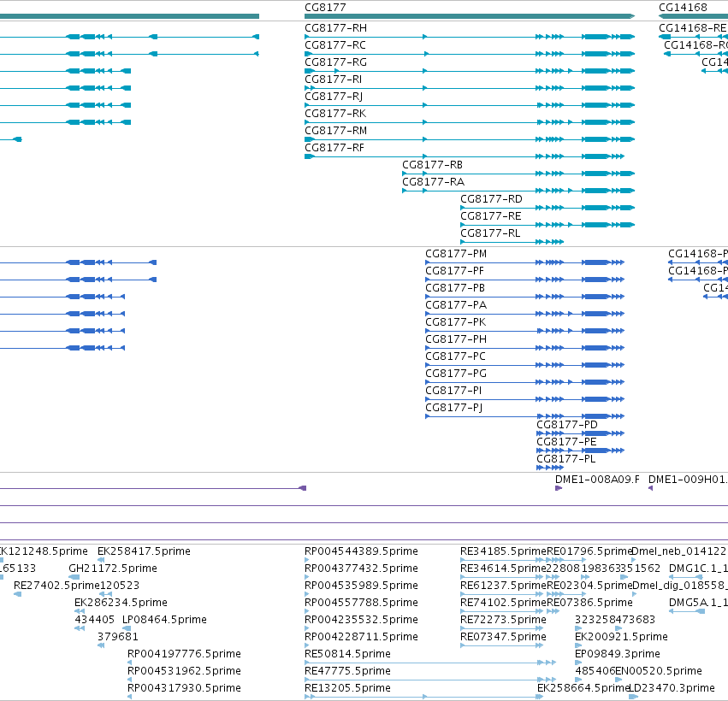Select transcript CG8177-RJ label

(334, 97)
